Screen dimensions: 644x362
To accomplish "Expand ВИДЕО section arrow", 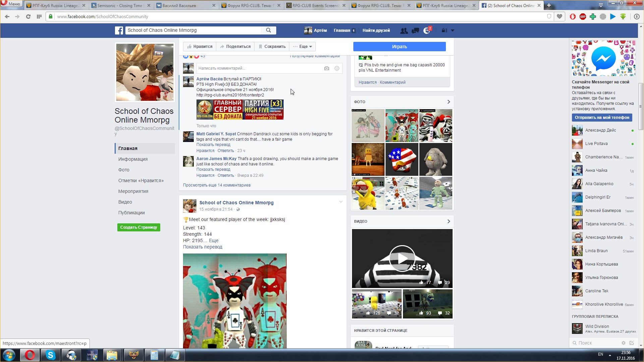I will (449, 221).
